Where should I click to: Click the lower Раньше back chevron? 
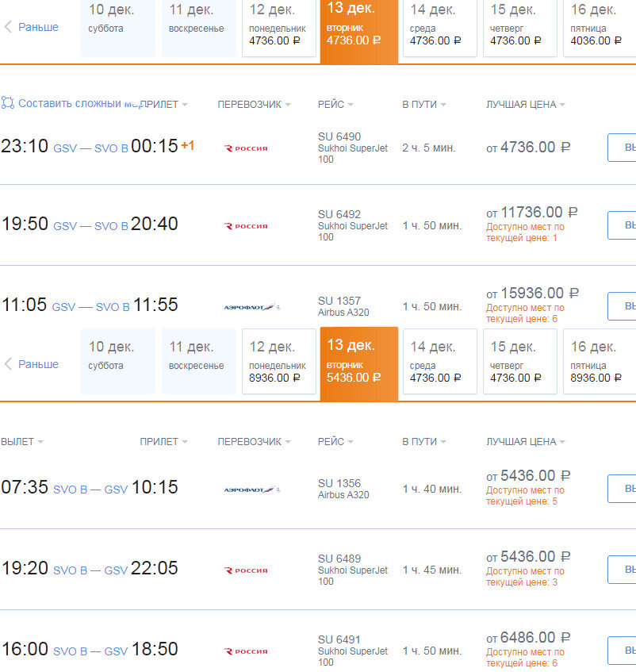(x=8, y=364)
